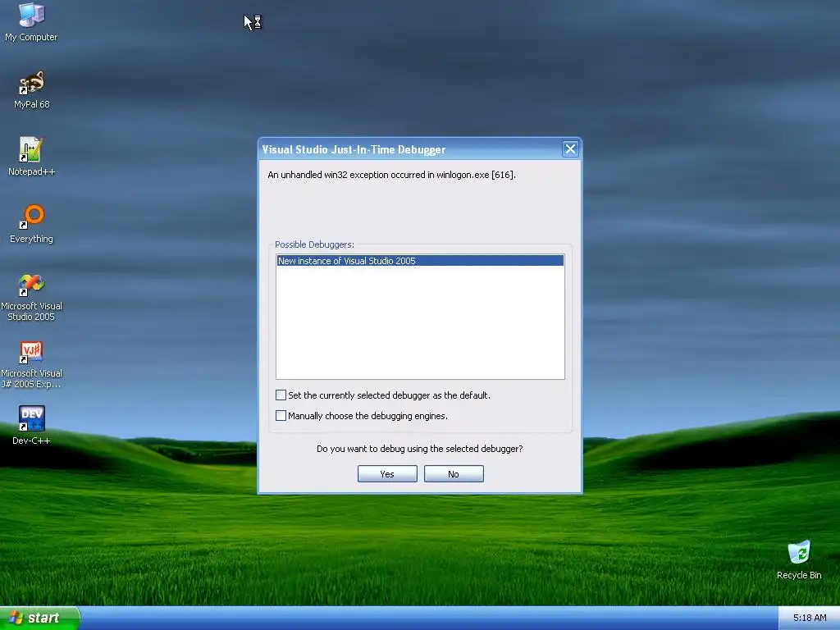Click No to decline debugging
Image resolution: width=840 pixels, height=630 pixels.
coord(454,474)
